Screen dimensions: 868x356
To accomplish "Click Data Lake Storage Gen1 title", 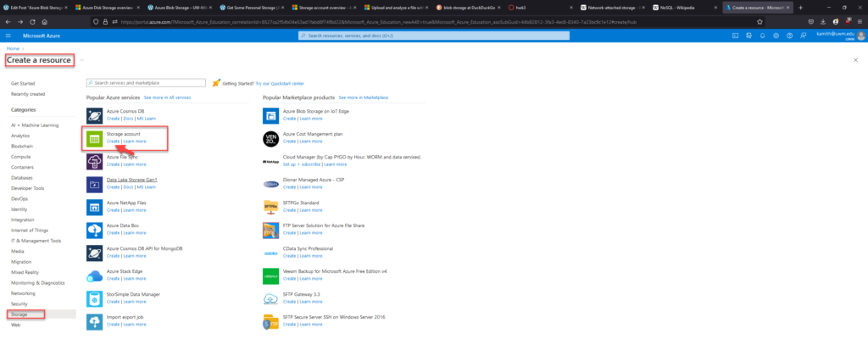I will 131,180.
